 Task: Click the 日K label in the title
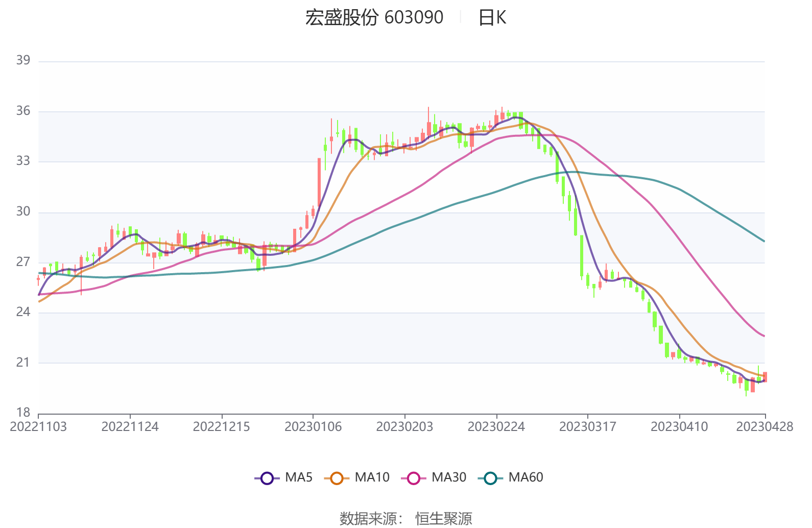point(492,17)
